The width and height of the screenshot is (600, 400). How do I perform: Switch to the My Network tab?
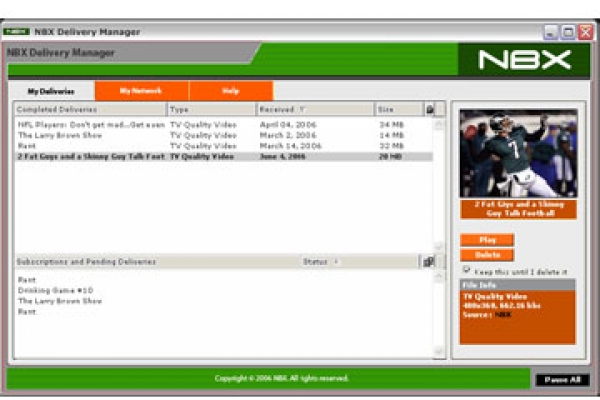[142, 91]
